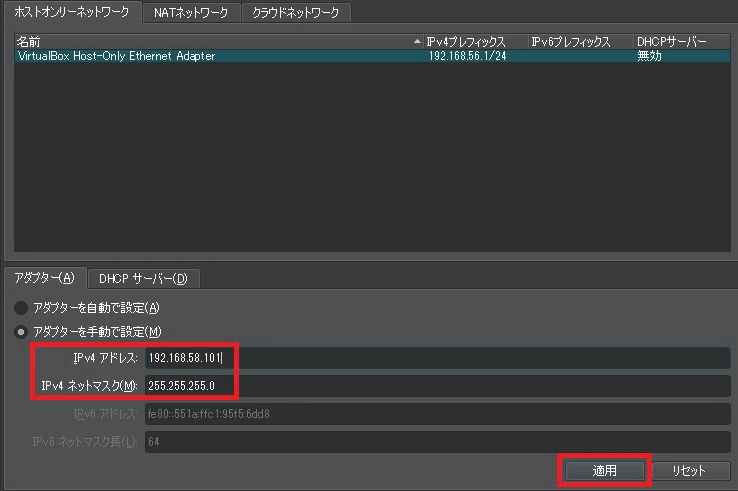Click the IPv4 ネットマスク input field
The height and width of the screenshot is (491, 738).
[x=437, y=386]
